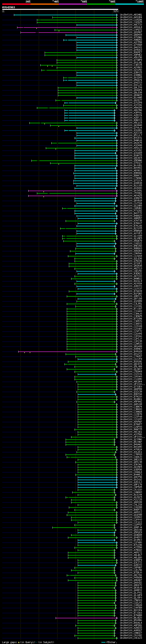Click the UniRef100_A9PHE2 label
The height and width of the screenshot is (644, 146).
click(x=131, y=55)
